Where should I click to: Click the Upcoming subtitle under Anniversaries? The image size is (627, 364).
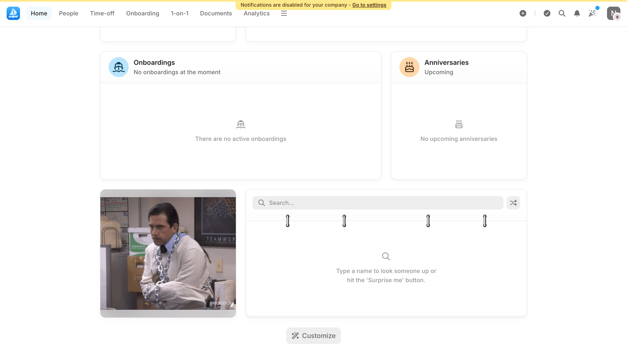(x=439, y=72)
